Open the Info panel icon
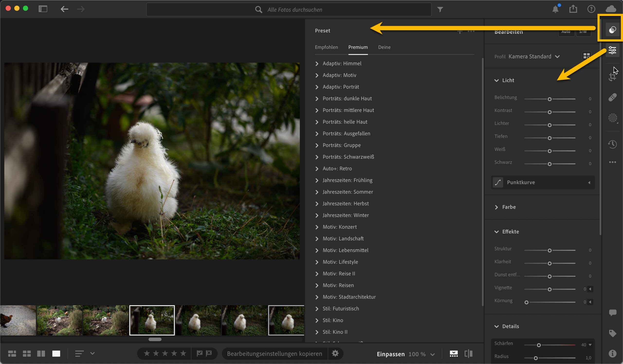The width and height of the screenshot is (623, 364). pyautogui.click(x=612, y=353)
